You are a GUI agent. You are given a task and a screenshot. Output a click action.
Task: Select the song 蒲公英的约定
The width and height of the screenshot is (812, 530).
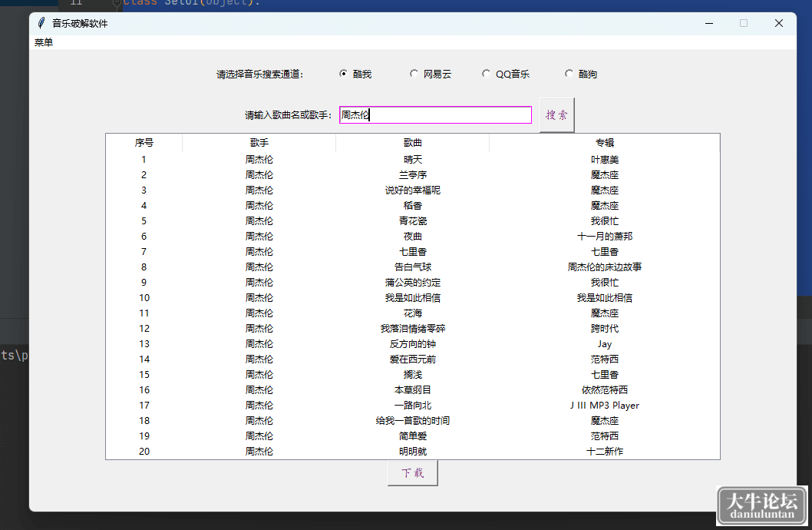click(x=413, y=283)
